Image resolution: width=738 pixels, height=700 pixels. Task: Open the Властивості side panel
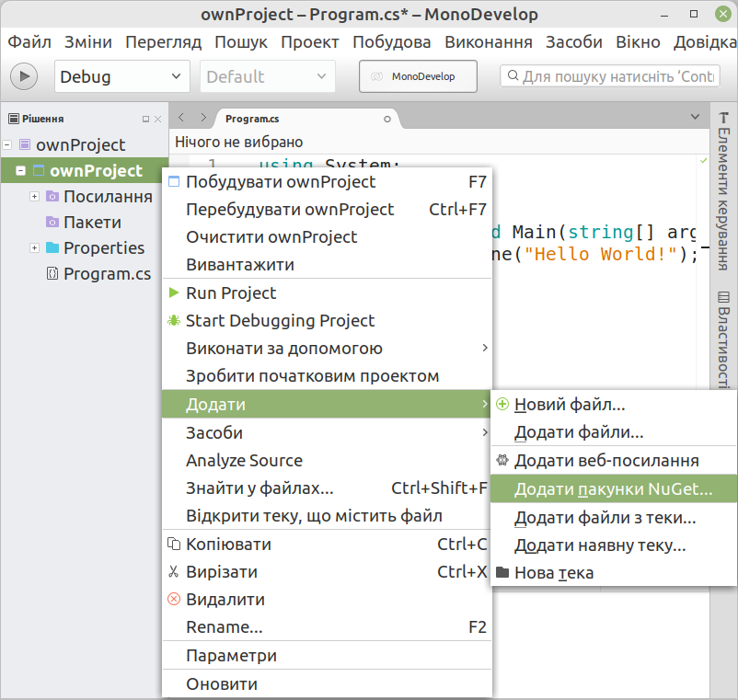[x=723, y=340]
